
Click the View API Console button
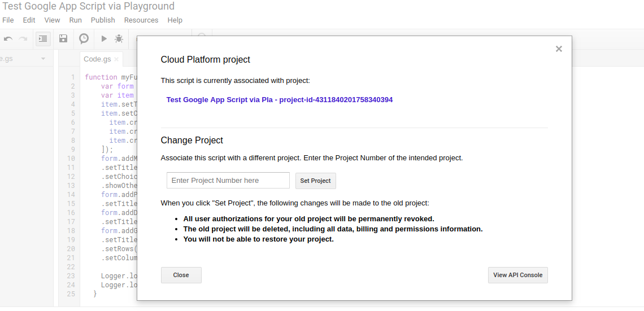(518, 275)
